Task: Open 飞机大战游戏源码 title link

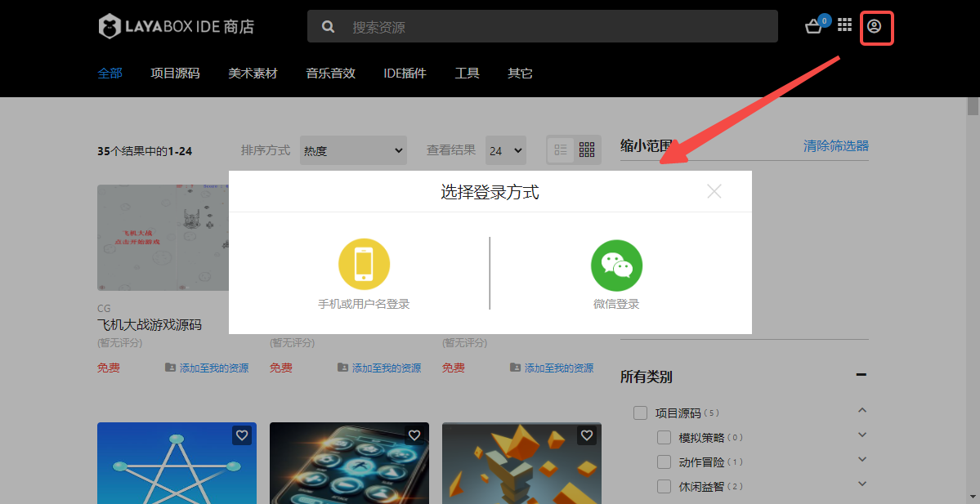Action: (x=150, y=325)
